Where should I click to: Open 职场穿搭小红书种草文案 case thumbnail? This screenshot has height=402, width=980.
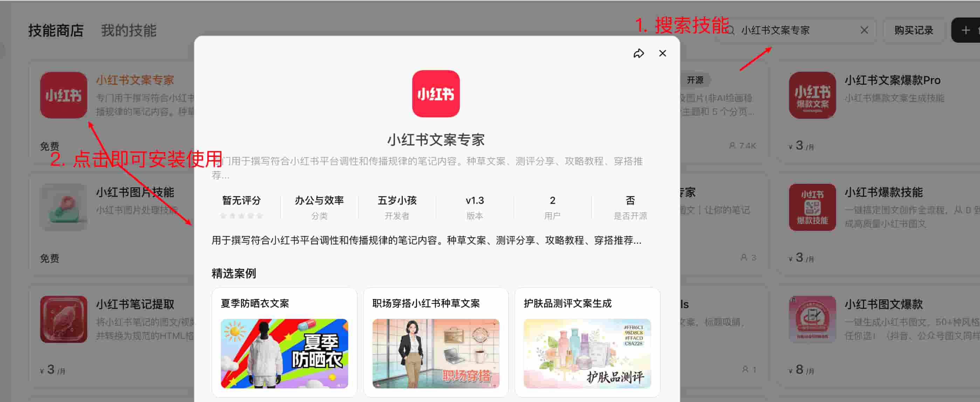(x=436, y=353)
